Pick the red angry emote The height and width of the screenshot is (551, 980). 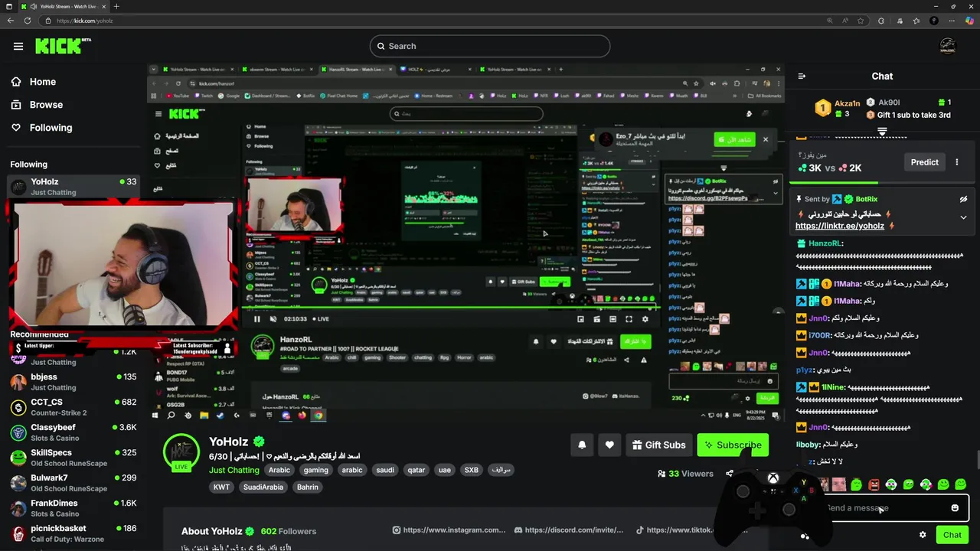[874, 484]
